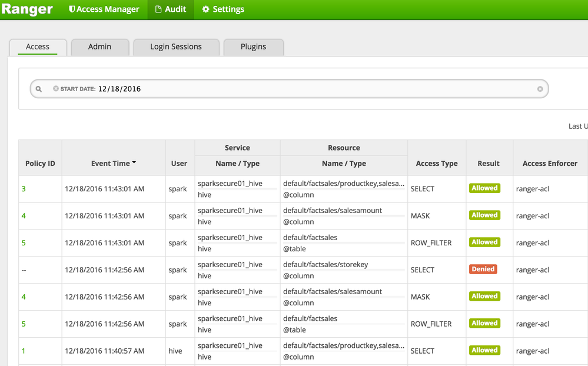Click the Access Type column header
The width and height of the screenshot is (588, 366).
pyautogui.click(x=436, y=163)
